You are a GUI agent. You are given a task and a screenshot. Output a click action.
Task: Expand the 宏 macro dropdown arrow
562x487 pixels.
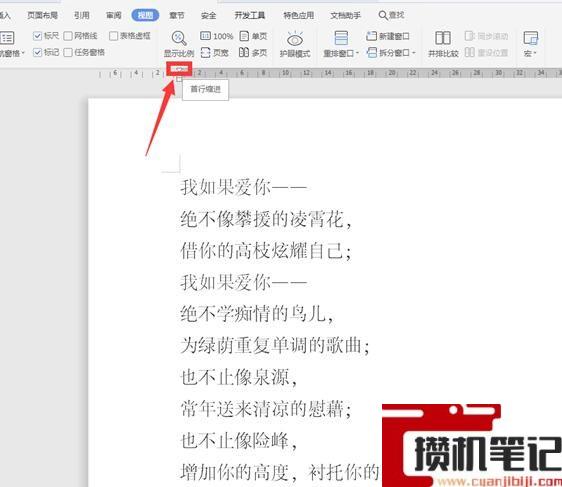[534, 53]
